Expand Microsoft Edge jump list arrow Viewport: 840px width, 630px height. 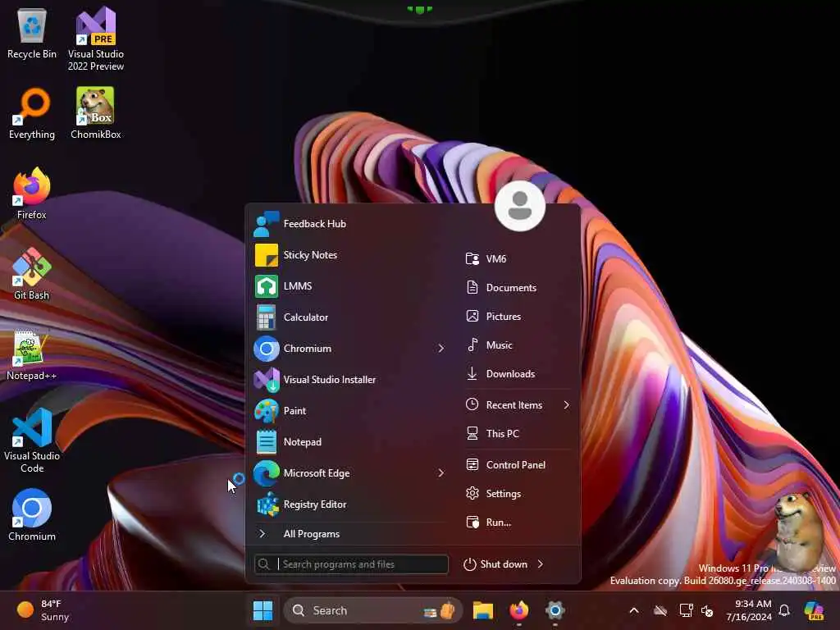441,473
